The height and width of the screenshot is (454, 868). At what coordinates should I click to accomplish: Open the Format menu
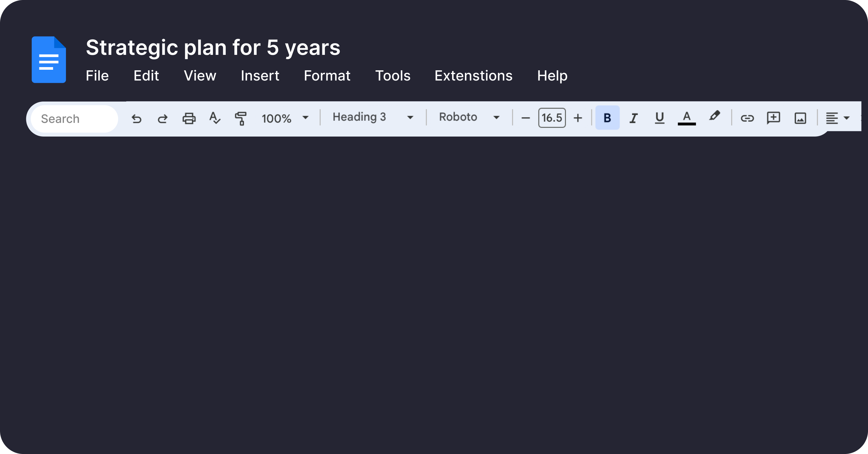[x=327, y=76]
